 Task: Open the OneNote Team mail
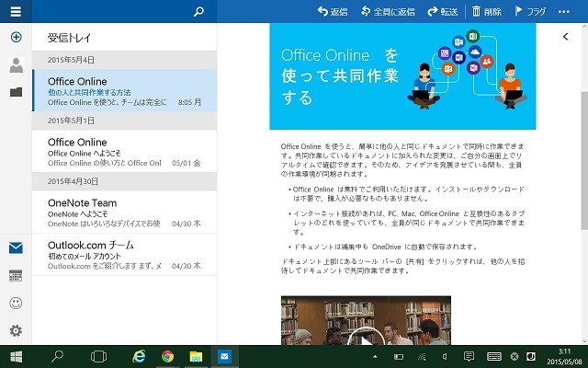tap(125, 213)
